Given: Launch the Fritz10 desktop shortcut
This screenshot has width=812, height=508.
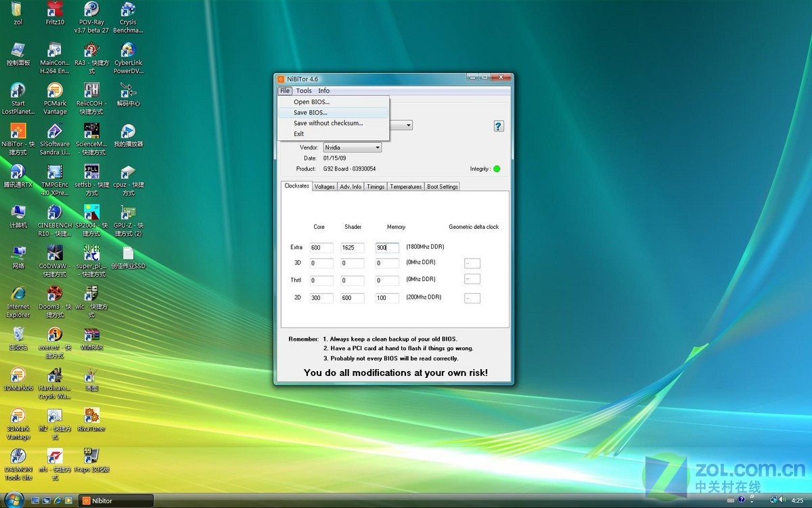Looking at the screenshot, I should (55, 14).
